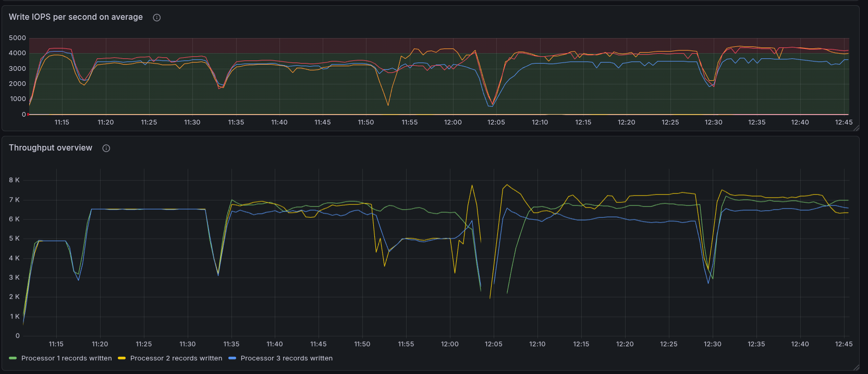The image size is (868, 374).
Task: Open Write IOPS per second panel title menu
Action: [x=76, y=17]
